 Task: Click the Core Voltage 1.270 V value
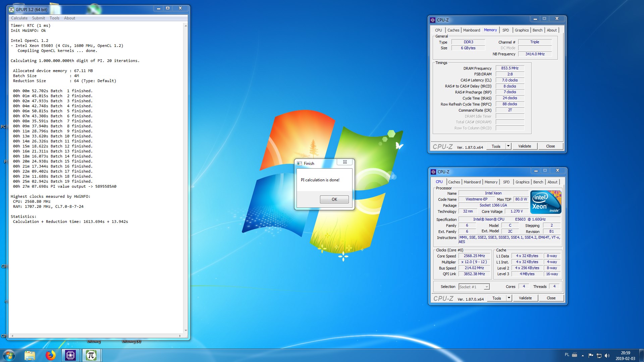pyautogui.click(x=517, y=211)
